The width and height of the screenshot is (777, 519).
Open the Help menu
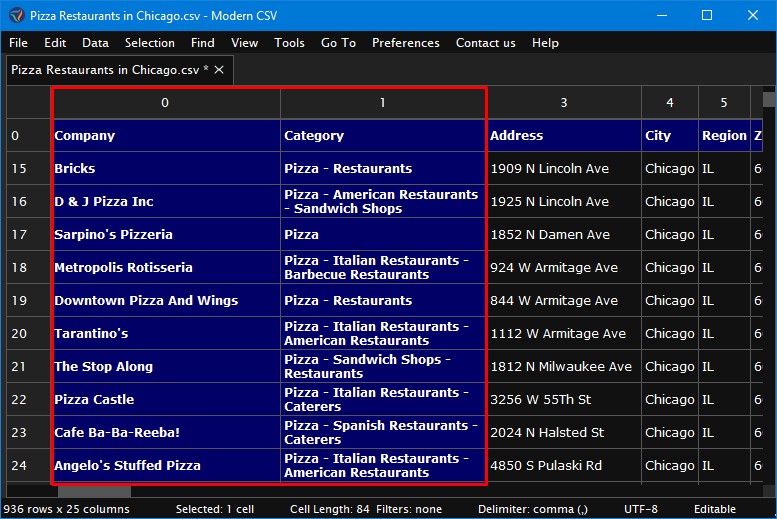tap(545, 43)
